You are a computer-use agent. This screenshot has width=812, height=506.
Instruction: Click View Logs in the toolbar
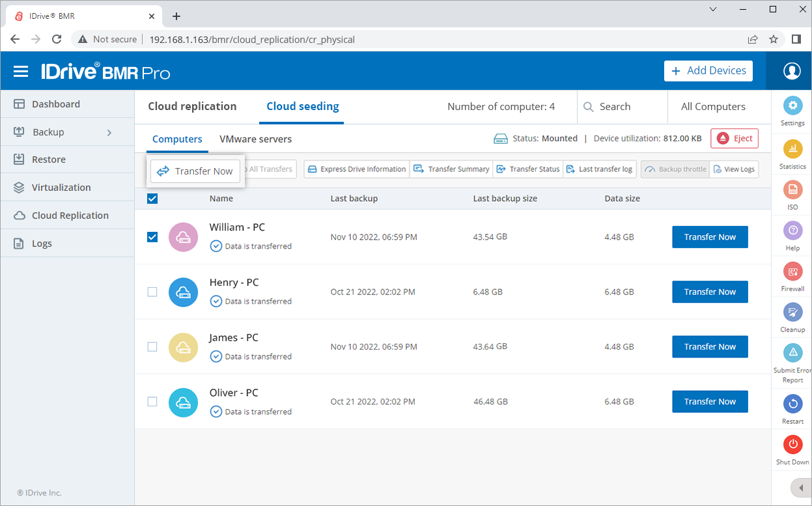pos(734,169)
